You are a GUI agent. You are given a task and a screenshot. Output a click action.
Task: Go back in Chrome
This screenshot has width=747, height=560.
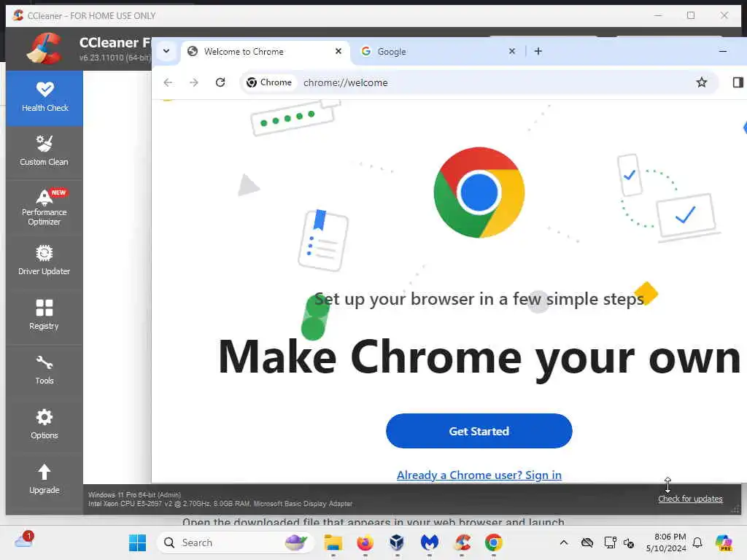[168, 82]
